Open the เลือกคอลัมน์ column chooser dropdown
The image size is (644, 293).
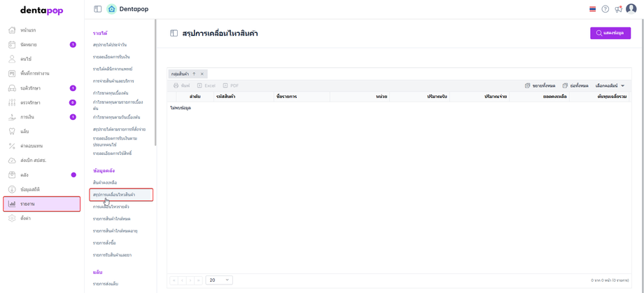coord(610,86)
